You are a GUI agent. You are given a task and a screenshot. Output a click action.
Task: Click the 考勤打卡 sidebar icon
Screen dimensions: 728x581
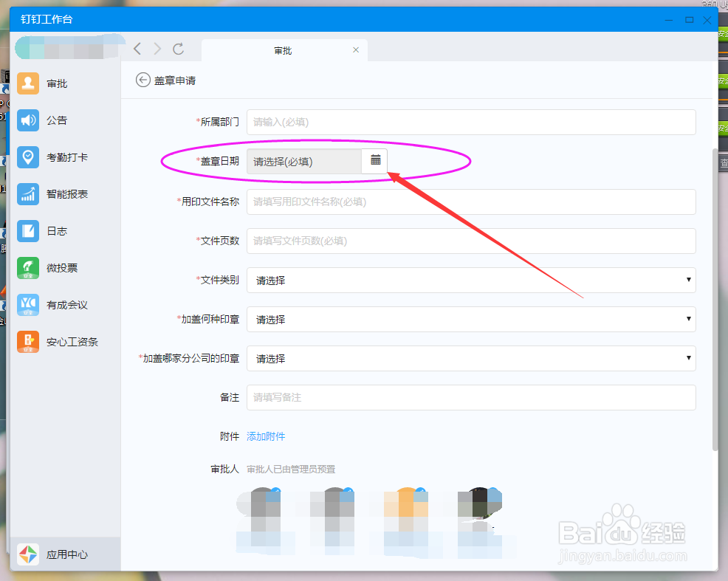(27, 157)
